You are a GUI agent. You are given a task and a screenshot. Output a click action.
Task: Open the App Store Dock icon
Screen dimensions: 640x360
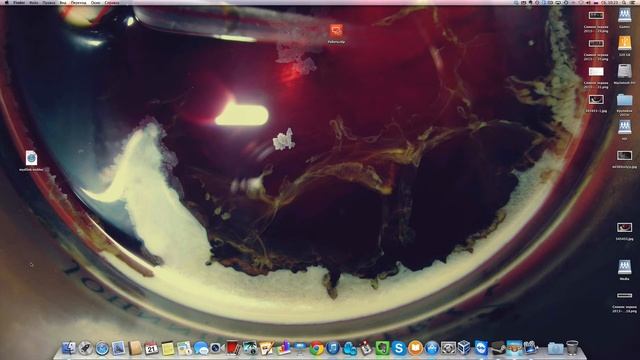431,348
